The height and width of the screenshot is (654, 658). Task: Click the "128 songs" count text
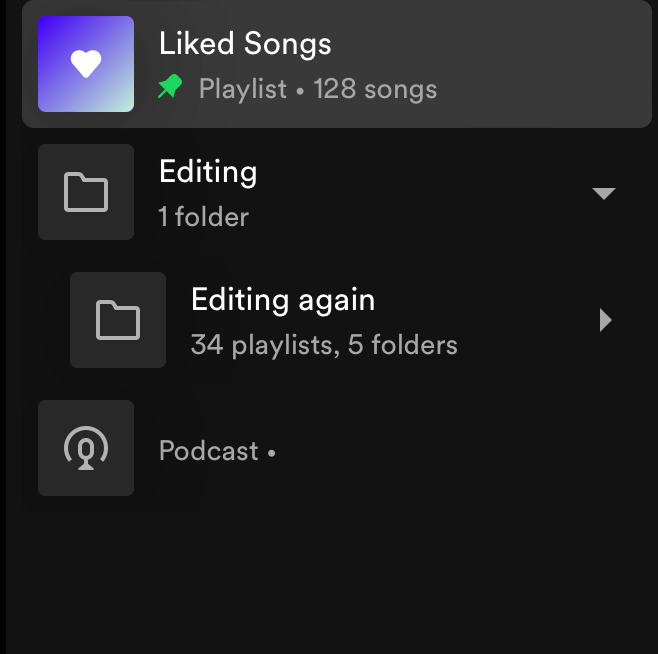click(375, 89)
